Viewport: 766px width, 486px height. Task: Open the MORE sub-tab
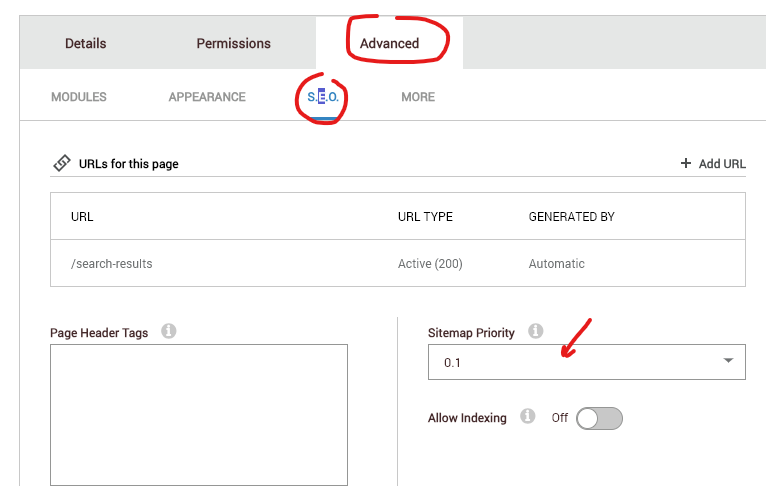click(x=418, y=97)
